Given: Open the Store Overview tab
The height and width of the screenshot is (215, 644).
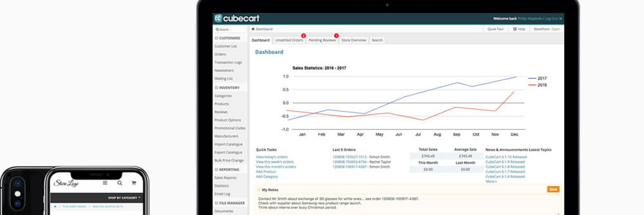Looking at the screenshot, I should 354,40.
